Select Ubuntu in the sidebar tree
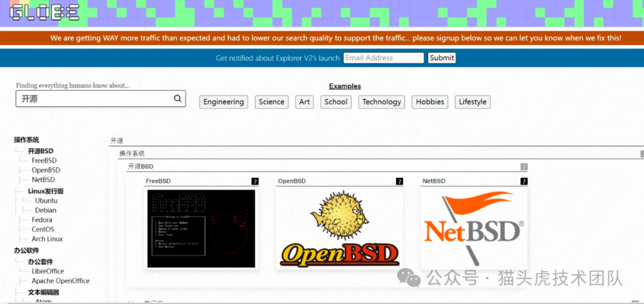 pyautogui.click(x=47, y=201)
